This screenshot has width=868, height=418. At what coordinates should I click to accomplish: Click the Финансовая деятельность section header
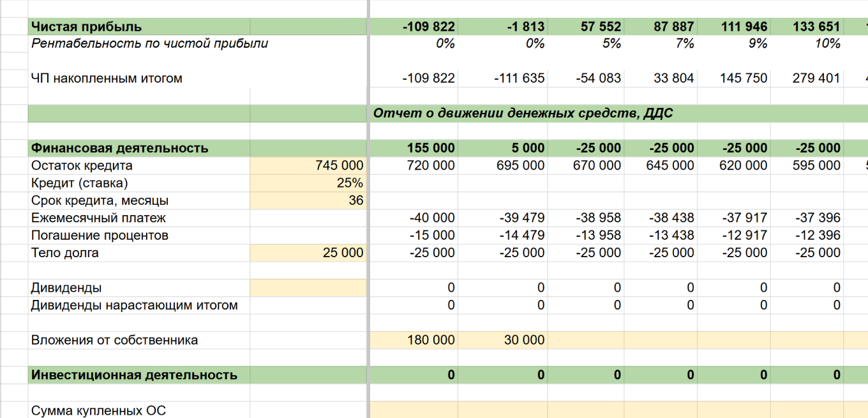pos(120,148)
